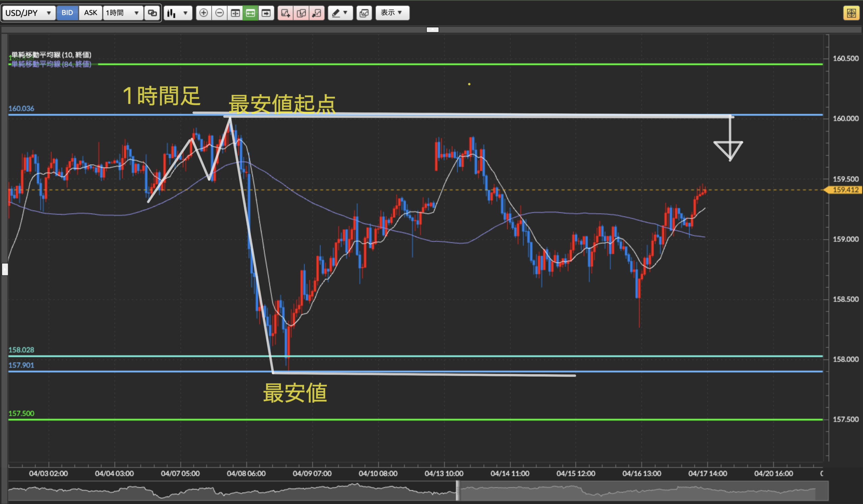Switch price display to BID

[x=67, y=13]
